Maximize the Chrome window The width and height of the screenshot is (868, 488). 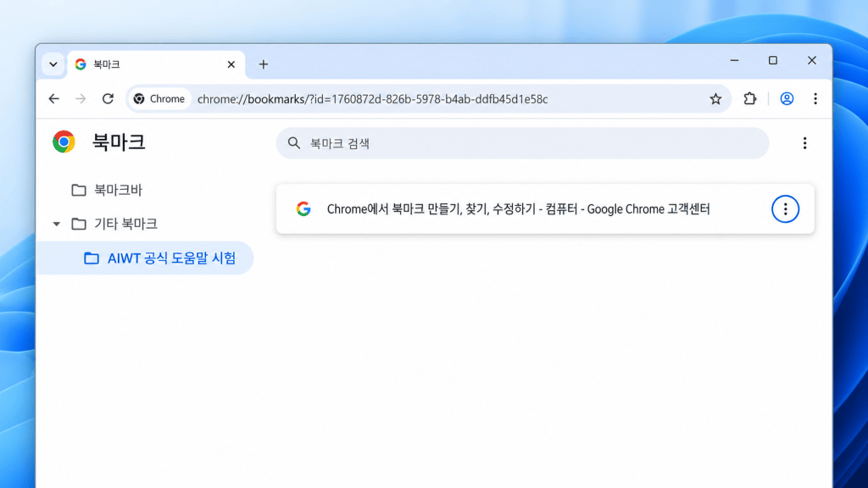click(x=773, y=60)
